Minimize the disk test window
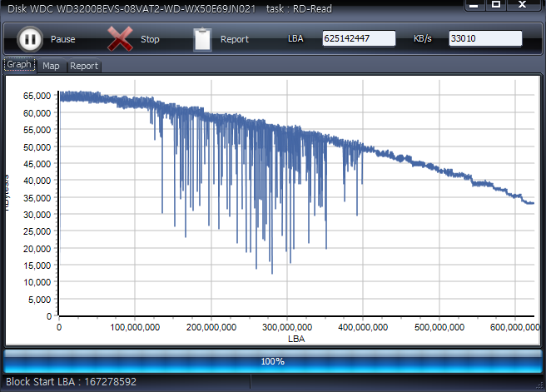This screenshot has height=392, width=546. pos(474,5)
